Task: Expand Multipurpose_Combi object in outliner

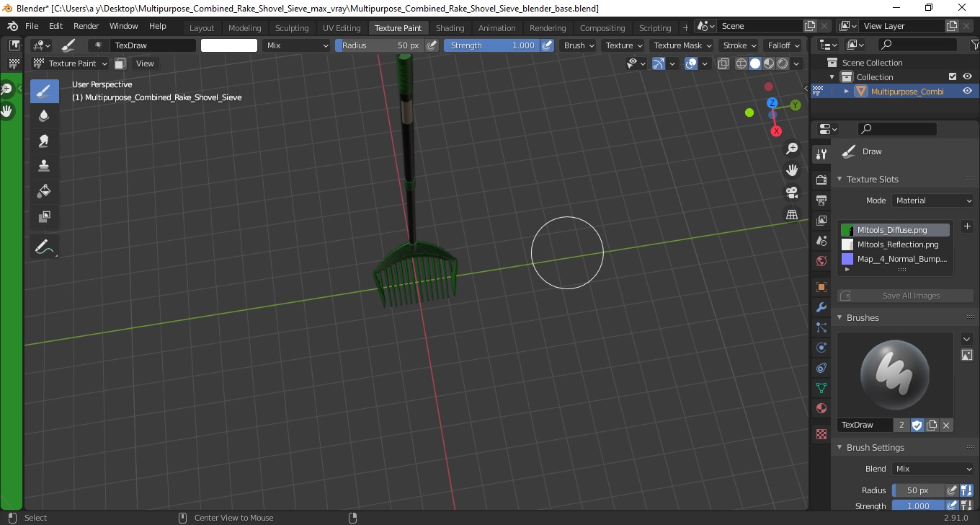Action: click(847, 92)
